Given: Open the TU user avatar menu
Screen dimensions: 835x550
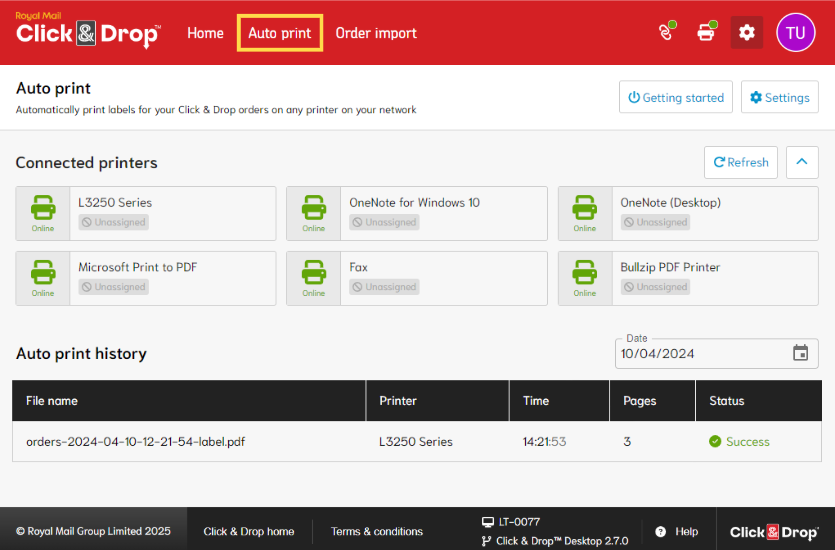Looking at the screenshot, I should [x=796, y=33].
